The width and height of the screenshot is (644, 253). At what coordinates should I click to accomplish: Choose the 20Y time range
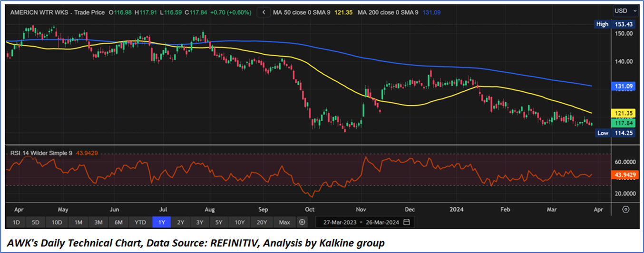(262, 222)
